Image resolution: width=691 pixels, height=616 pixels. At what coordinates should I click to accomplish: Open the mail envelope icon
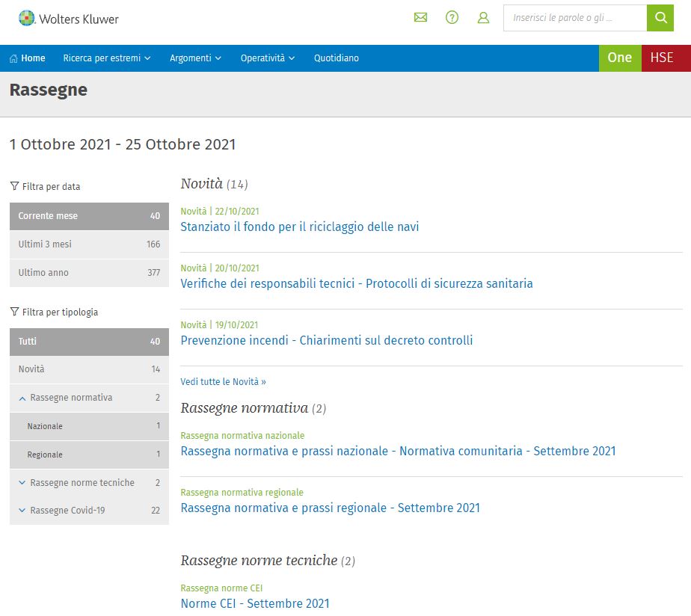420,18
